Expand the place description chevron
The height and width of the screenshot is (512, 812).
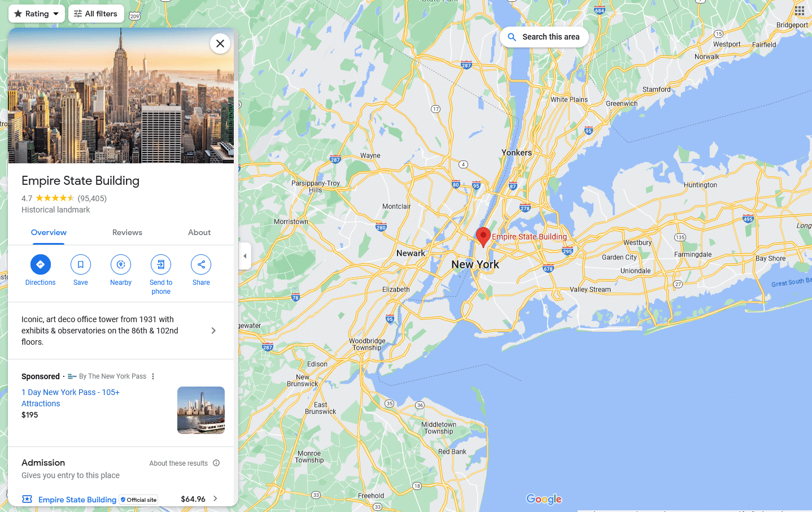pyautogui.click(x=213, y=331)
